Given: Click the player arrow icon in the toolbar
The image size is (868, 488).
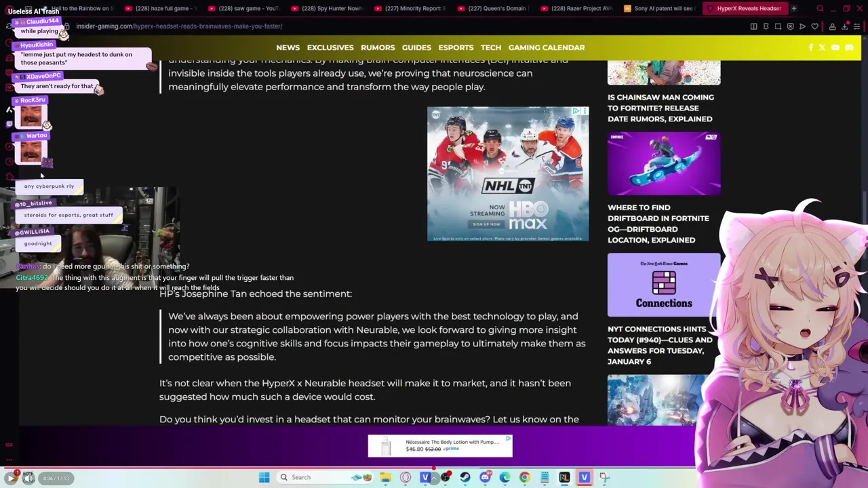Looking at the screenshot, I should (x=802, y=26).
